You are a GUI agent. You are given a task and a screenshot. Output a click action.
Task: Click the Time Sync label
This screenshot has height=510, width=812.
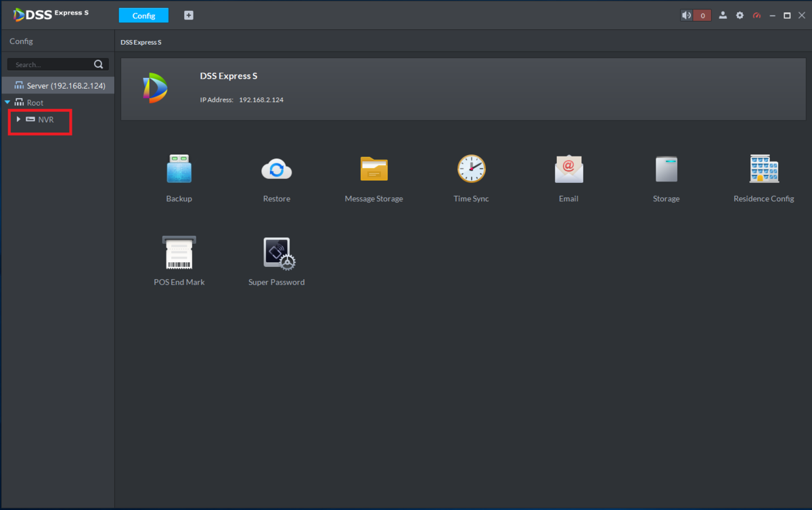coord(471,198)
